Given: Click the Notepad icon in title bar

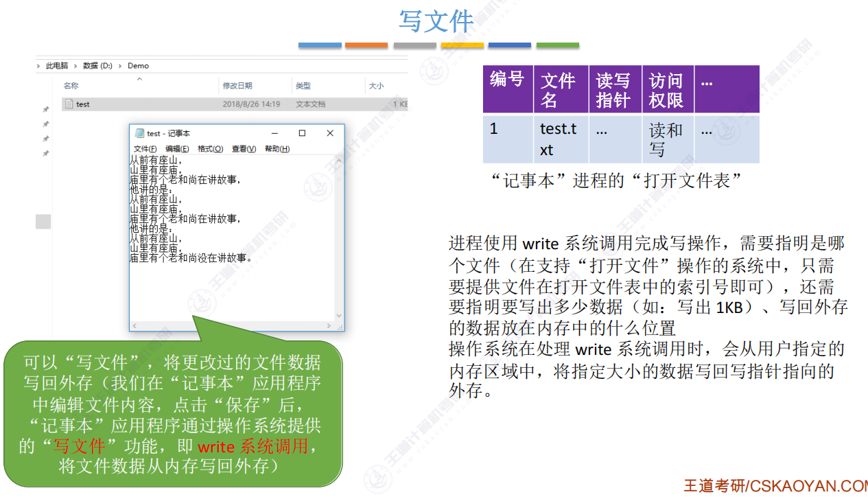Looking at the screenshot, I should point(139,133).
